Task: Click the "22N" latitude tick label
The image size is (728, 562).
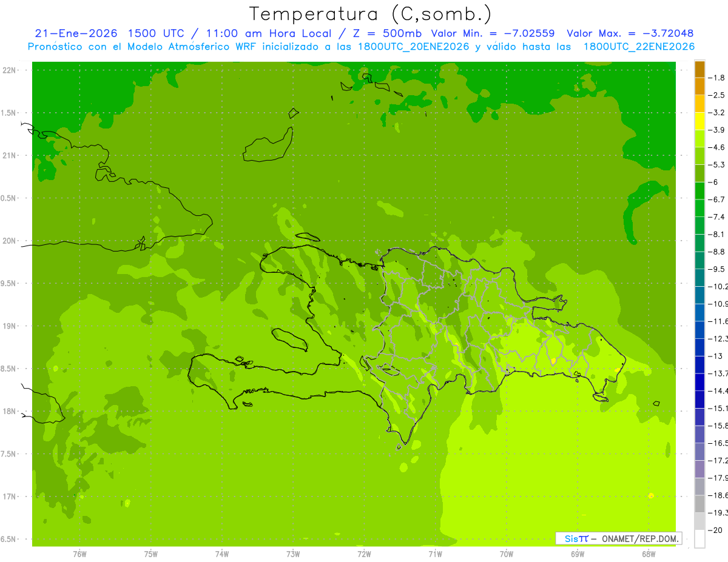Action: click(x=8, y=70)
